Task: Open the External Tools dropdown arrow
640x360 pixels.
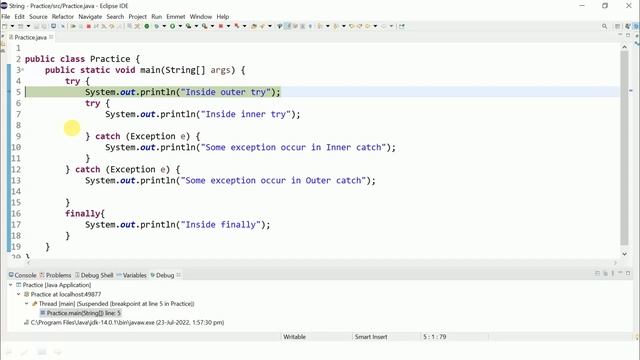Action: [212, 26]
